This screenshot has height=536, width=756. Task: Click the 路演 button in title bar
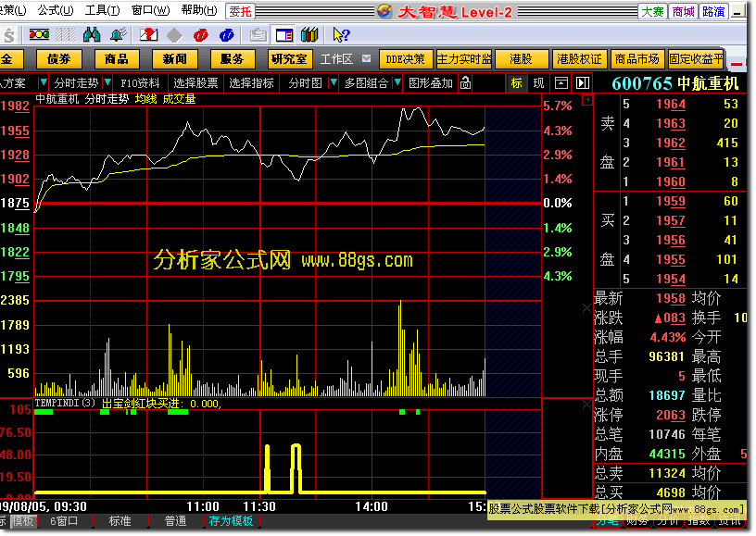[x=713, y=11]
